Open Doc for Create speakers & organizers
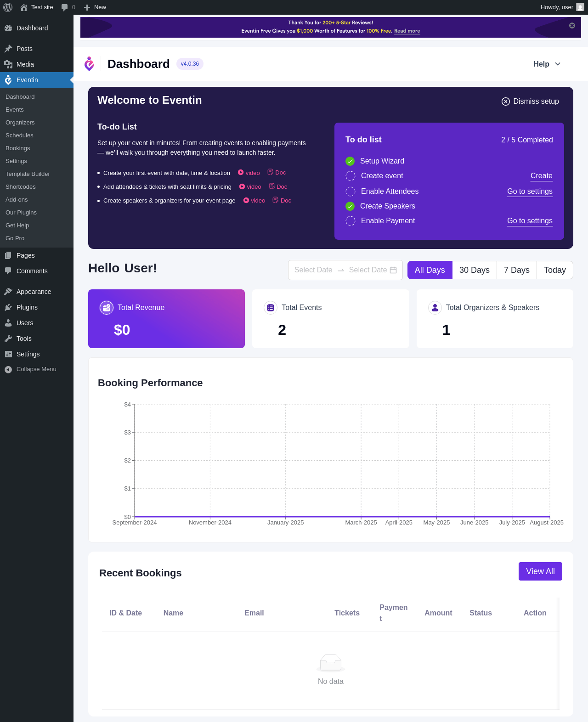 (282, 200)
